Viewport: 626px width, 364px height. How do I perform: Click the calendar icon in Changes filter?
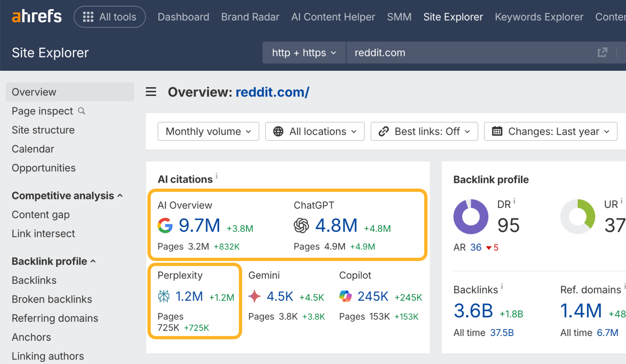point(497,131)
